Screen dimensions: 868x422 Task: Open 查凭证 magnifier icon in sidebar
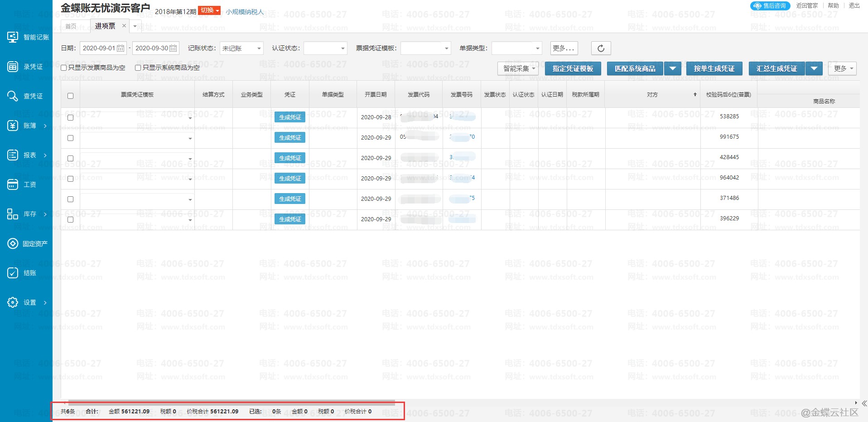(x=13, y=96)
